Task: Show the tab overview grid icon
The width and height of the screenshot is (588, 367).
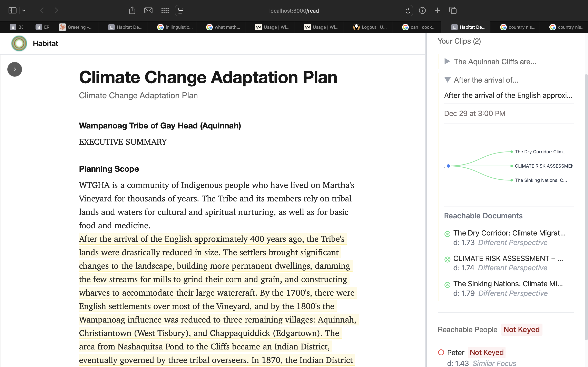Action: tap(453, 10)
